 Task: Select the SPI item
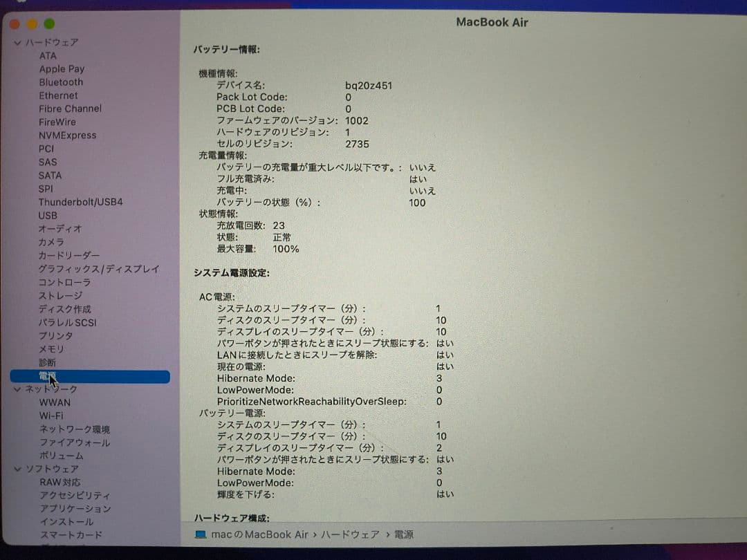(46, 189)
